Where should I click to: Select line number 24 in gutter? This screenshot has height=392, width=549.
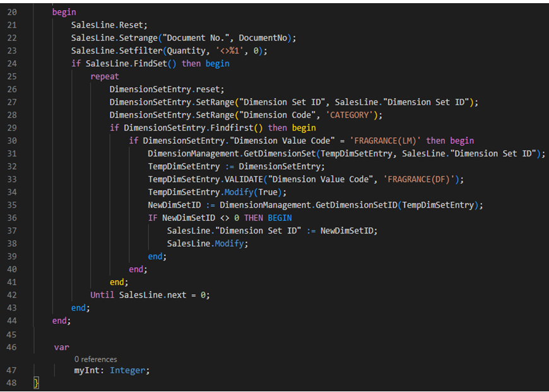point(11,63)
